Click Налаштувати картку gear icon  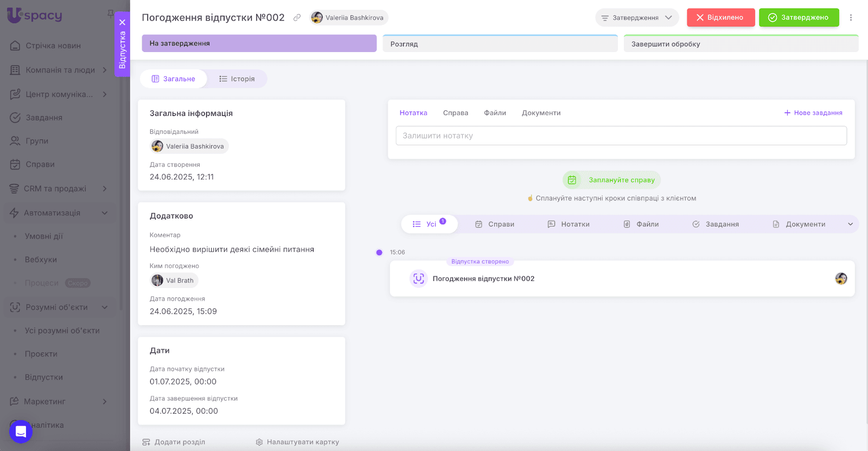[x=259, y=442]
